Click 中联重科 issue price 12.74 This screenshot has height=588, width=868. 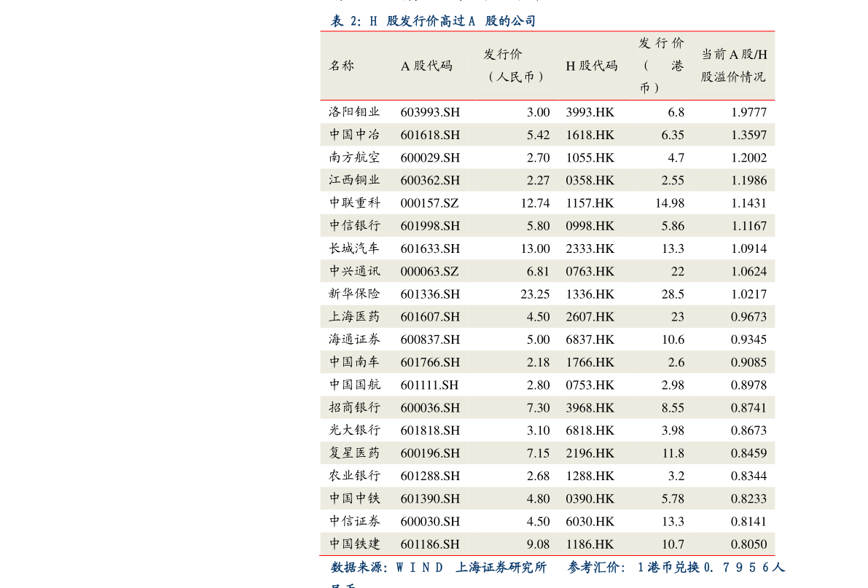[x=536, y=203]
